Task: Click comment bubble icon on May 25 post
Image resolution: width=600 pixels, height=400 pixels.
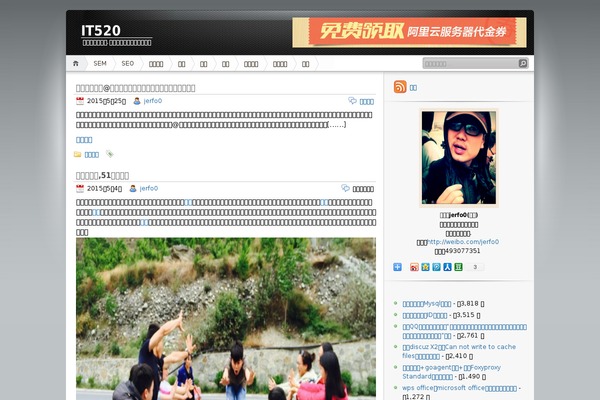Action: (352, 101)
